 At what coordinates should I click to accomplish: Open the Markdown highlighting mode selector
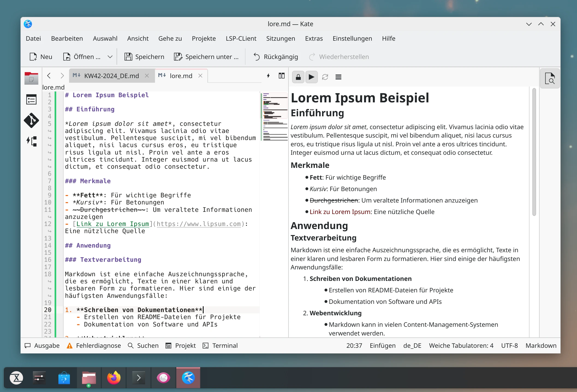541,346
